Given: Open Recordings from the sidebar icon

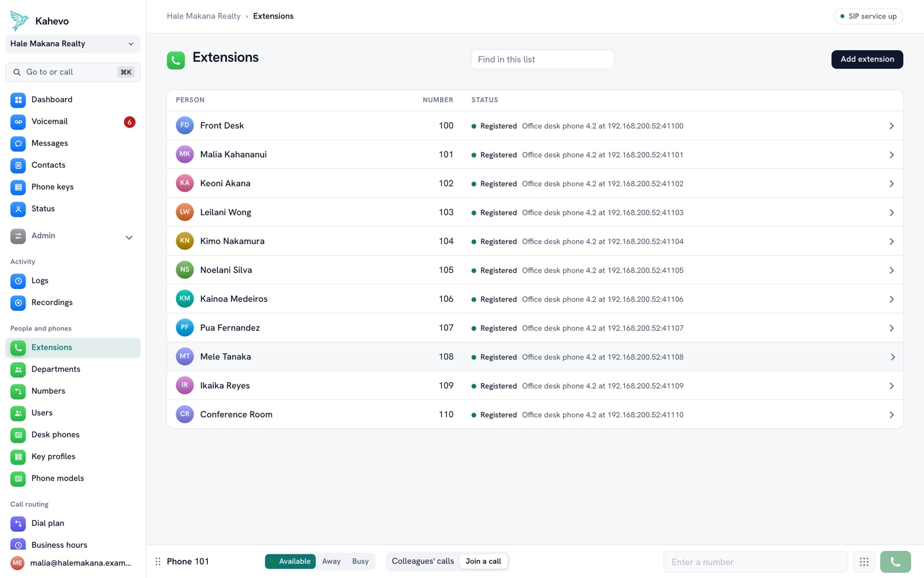Looking at the screenshot, I should click(18, 302).
